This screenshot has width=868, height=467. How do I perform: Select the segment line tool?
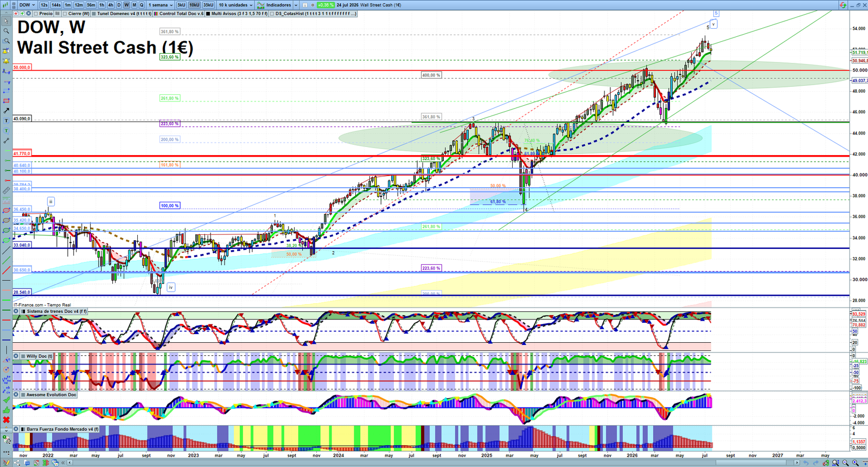[6, 140]
